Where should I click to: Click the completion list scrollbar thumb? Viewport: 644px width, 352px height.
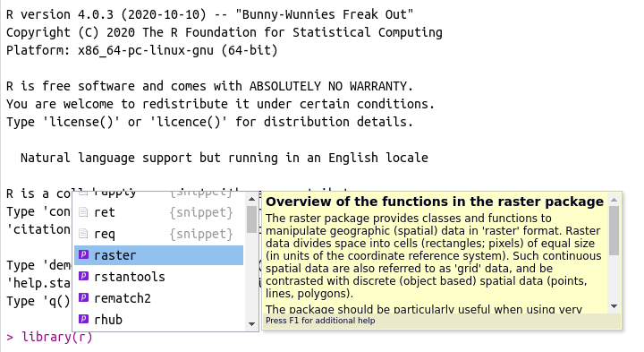point(251,219)
